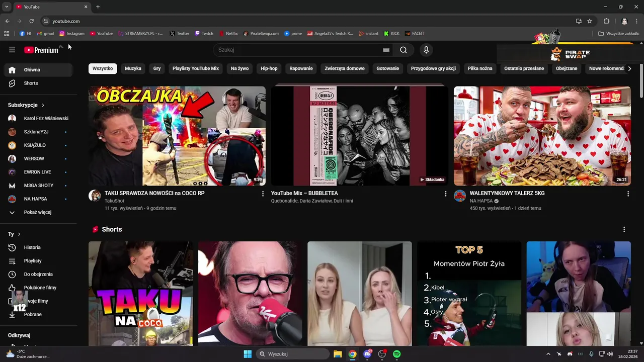Image resolution: width=644 pixels, height=362 pixels.
Task: Show hidden system tray icons
Action: tap(548, 354)
